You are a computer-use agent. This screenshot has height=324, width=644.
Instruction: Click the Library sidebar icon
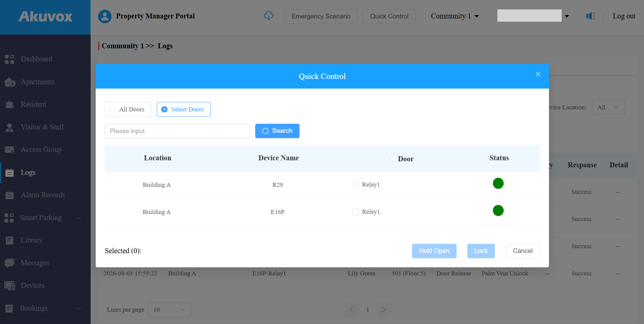(9, 240)
